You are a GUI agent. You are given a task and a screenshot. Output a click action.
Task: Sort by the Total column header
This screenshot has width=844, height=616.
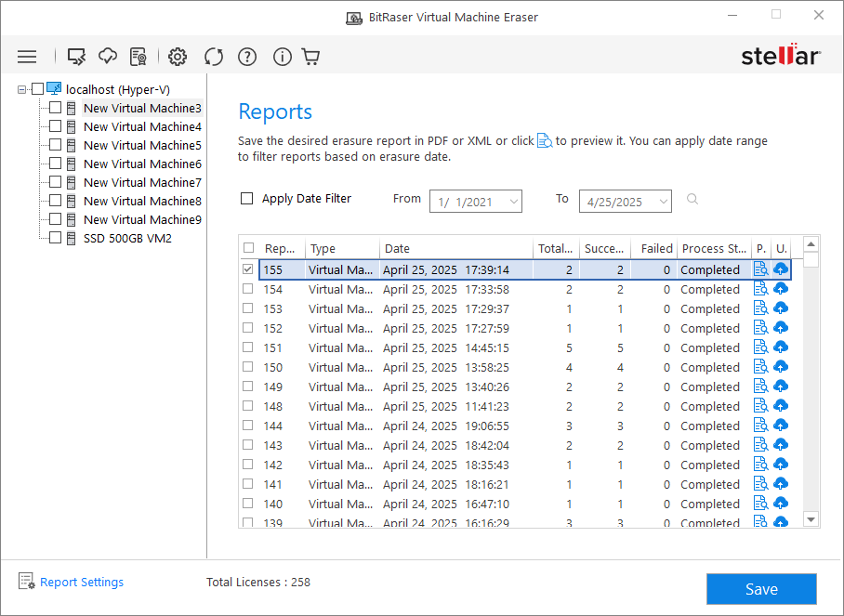coord(556,249)
